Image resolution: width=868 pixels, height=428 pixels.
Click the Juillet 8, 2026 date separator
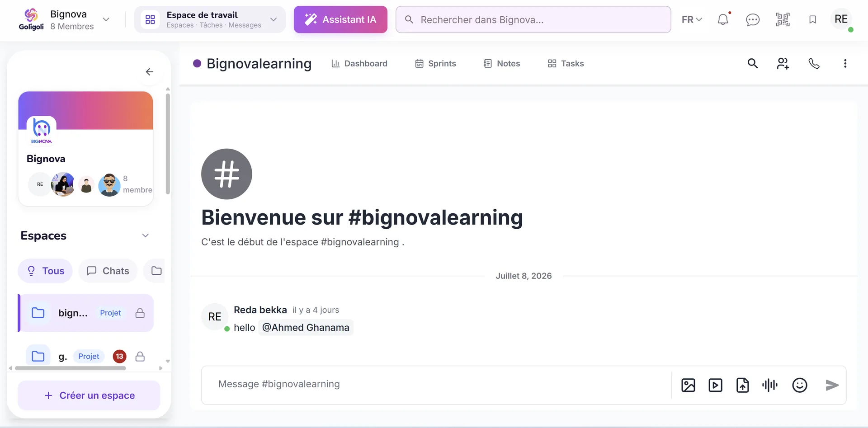click(524, 276)
